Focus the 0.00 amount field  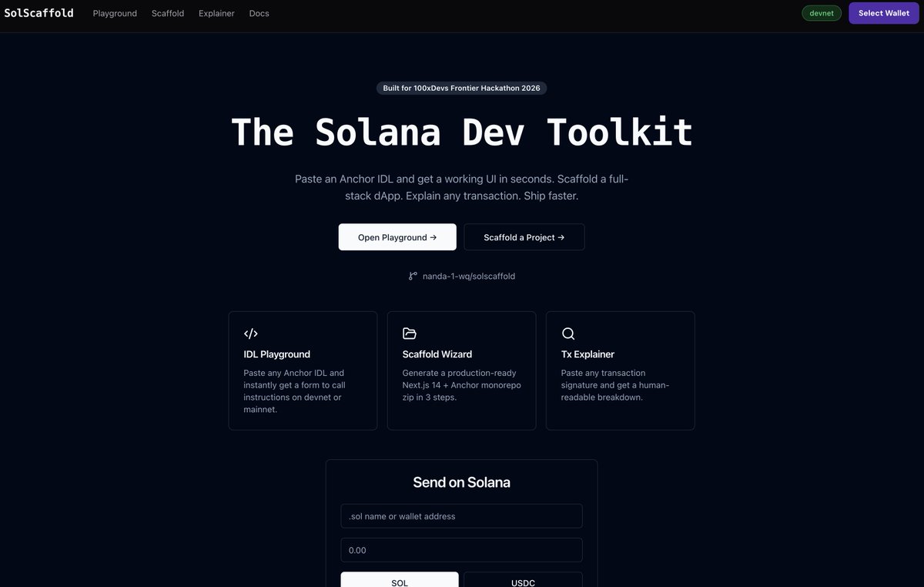tap(461, 550)
